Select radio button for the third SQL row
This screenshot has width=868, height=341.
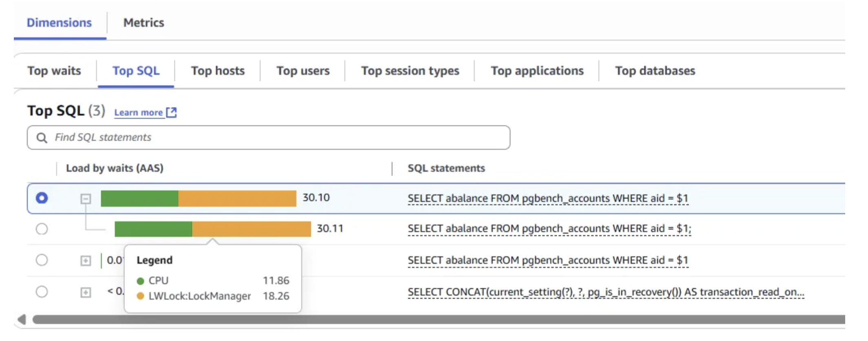click(42, 260)
